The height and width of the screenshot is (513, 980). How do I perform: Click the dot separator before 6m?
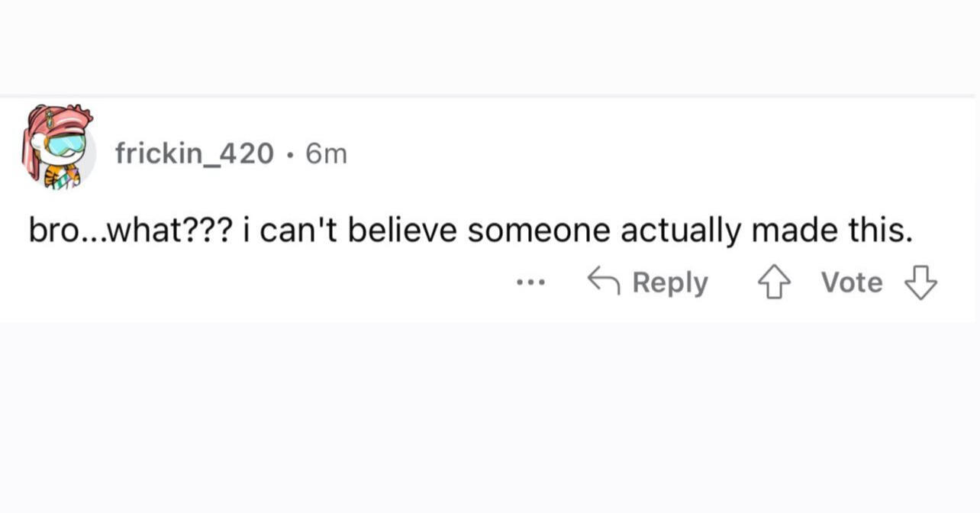[289, 155]
